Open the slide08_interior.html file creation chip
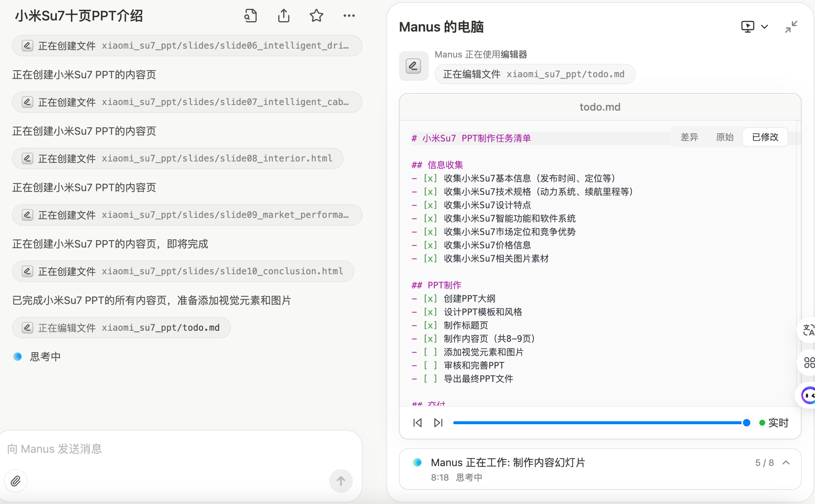 [x=178, y=158]
